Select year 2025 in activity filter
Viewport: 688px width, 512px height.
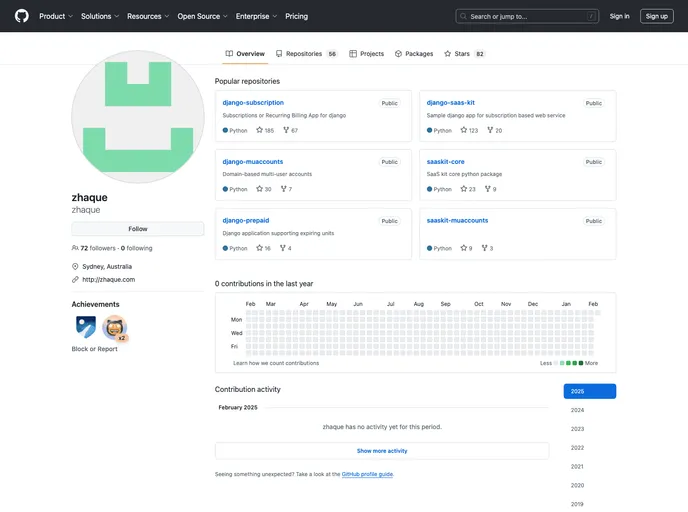coord(590,391)
